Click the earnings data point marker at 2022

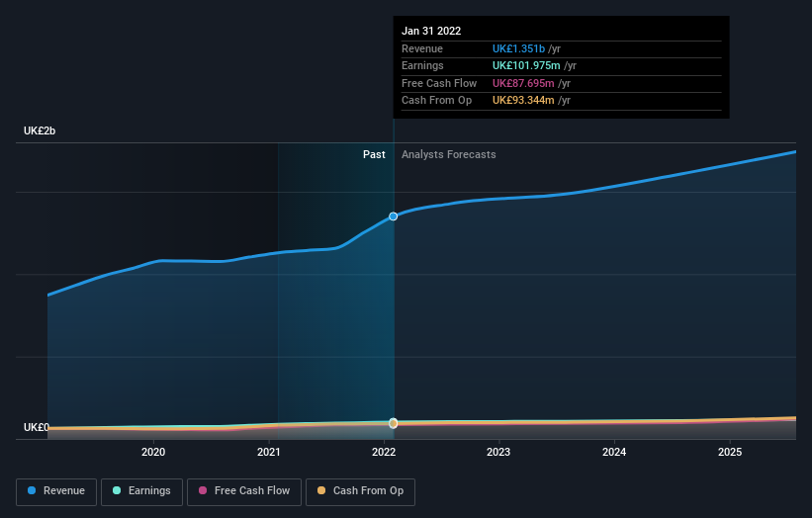point(393,423)
